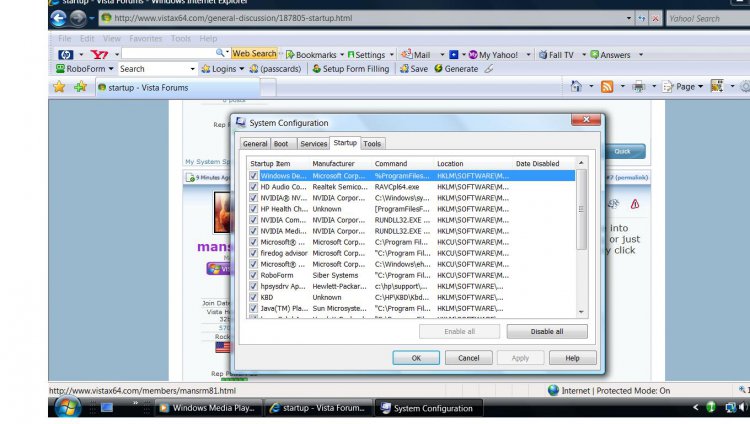750x424 pixels.
Task: Open My Yahoo! toolbar item
Action: coord(493,55)
